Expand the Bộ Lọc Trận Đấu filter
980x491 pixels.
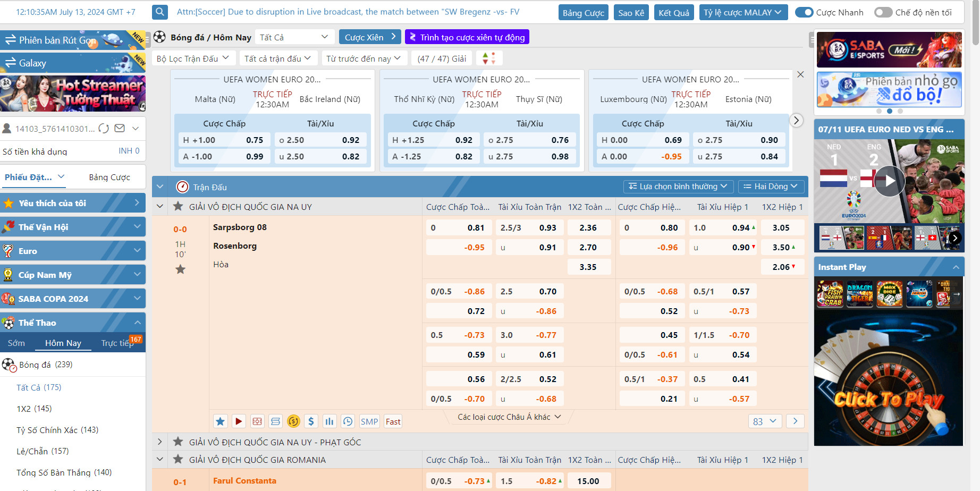193,58
